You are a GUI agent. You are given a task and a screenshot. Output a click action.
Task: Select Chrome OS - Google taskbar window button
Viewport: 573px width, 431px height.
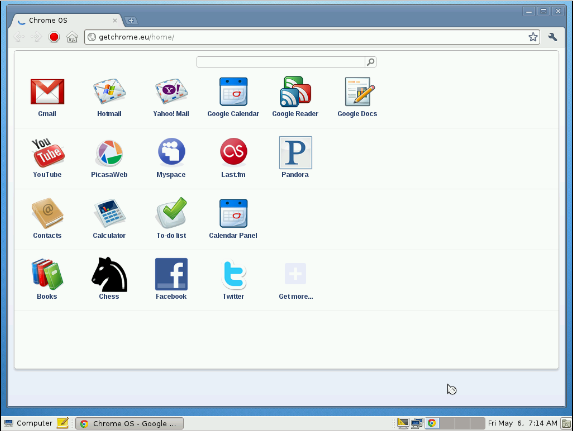tap(129, 423)
